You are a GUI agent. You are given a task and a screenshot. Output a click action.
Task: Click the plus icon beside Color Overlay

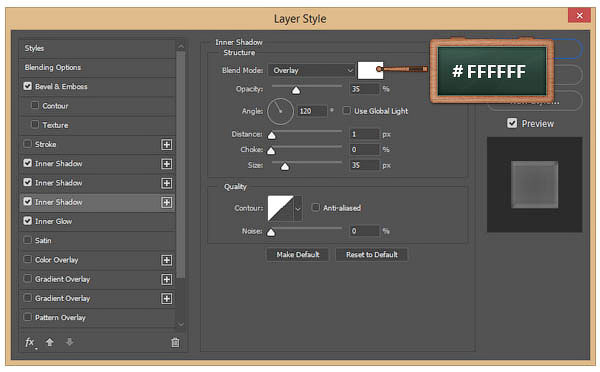(166, 260)
